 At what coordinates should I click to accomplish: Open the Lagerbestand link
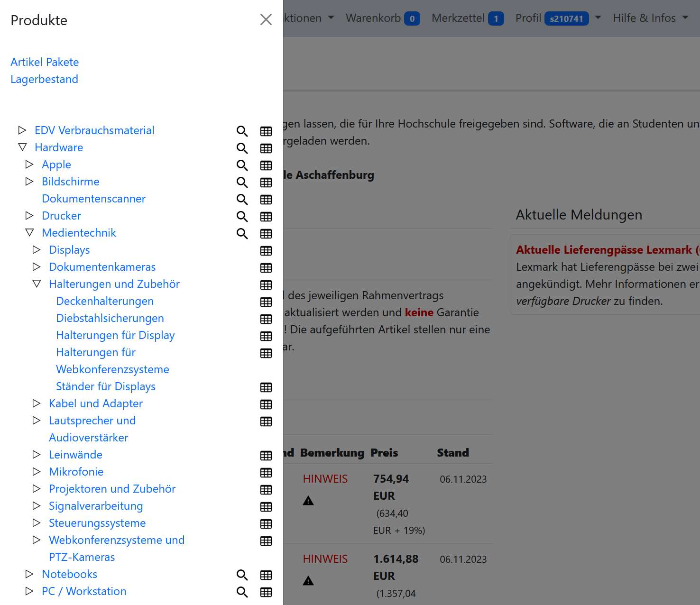(x=44, y=79)
